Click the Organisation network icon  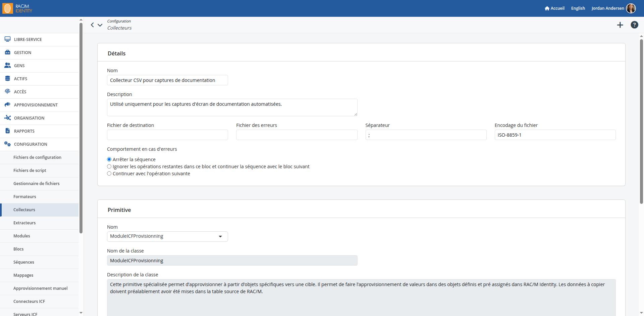point(7,118)
